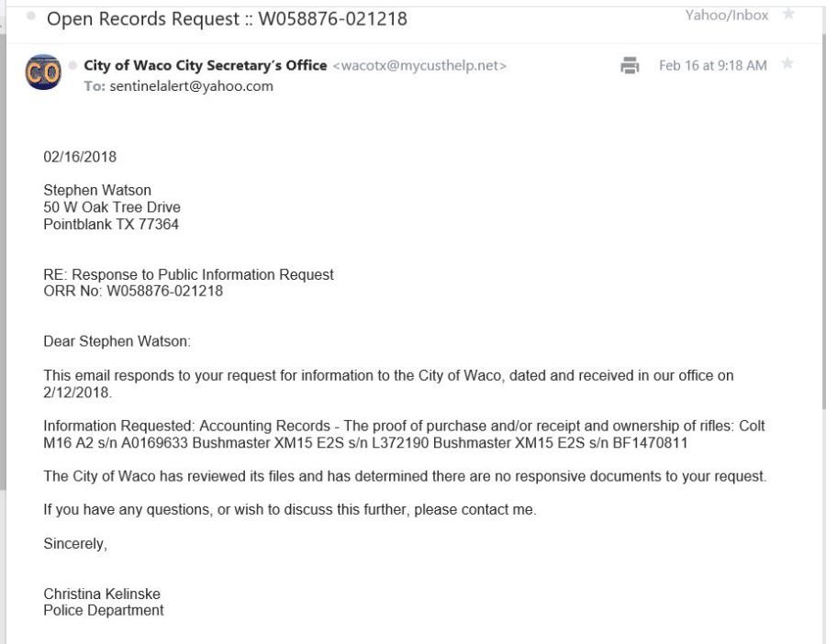Image resolution: width=826 pixels, height=644 pixels.
Task: Click sender name City of Waco City Secretary's Office
Action: (x=205, y=65)
